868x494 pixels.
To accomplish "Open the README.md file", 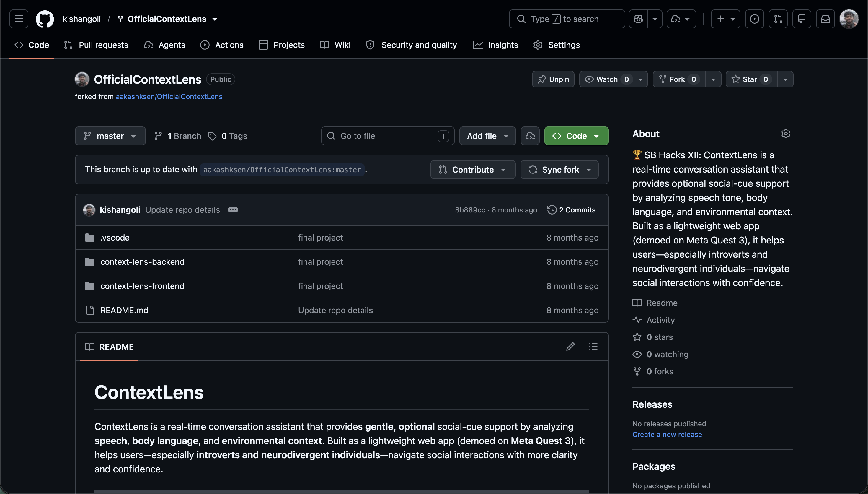I will click(124, 311).
